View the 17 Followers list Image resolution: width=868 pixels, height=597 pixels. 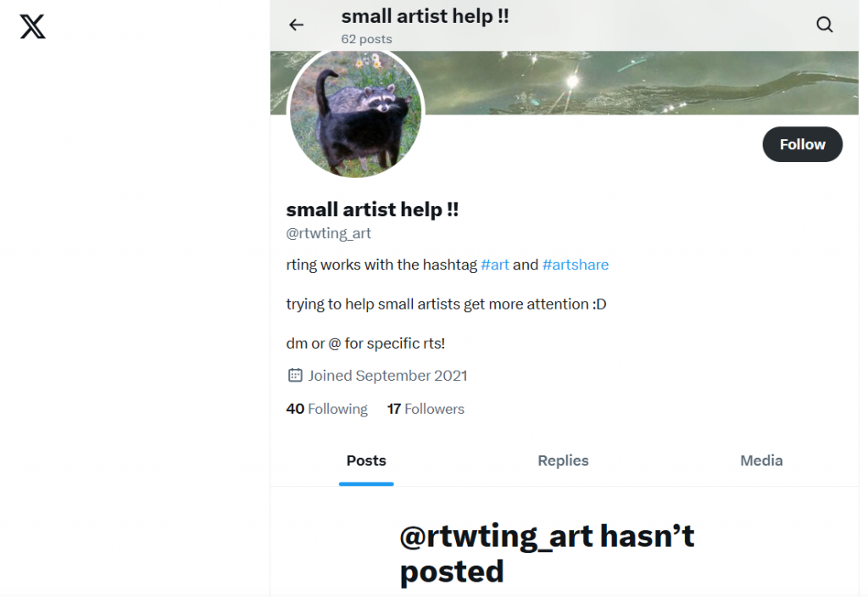pyautogui.click(x=426, y=408)
